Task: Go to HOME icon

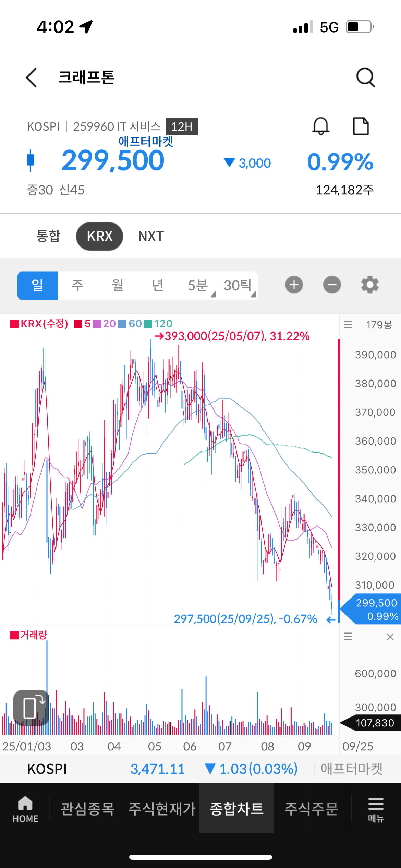Action: pyautogui.click(x=25, y=809)
